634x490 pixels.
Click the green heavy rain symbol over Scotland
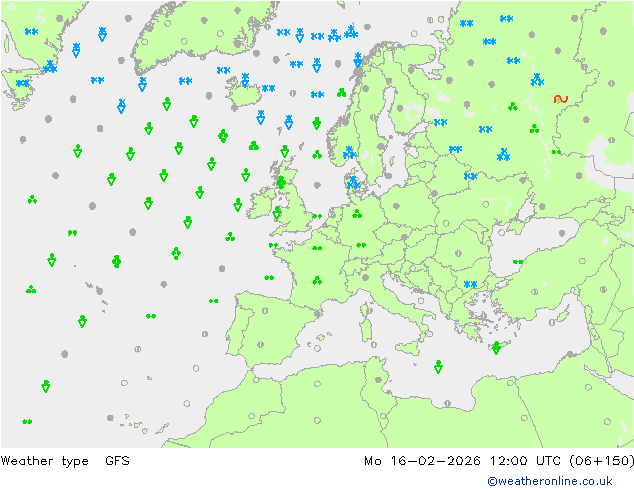click(x=281, y=182)
